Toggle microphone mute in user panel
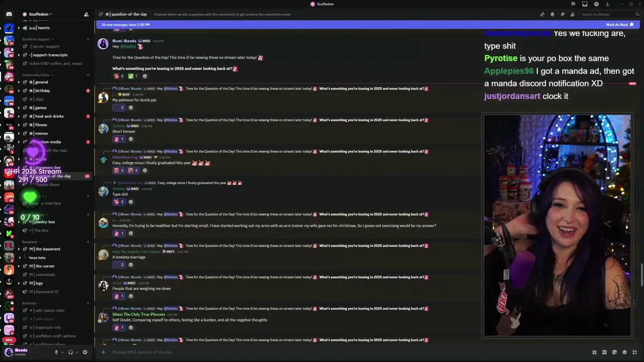 56,352
